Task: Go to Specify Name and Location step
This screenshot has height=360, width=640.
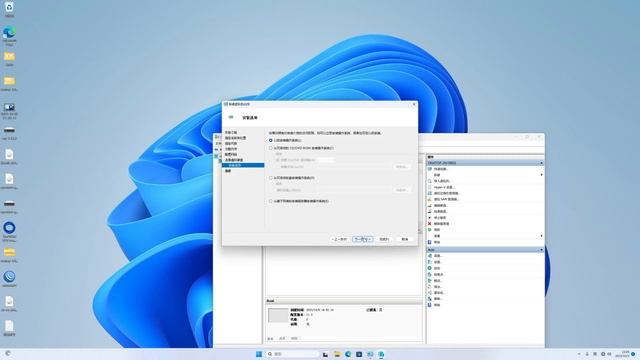Action: click(236, 138)
